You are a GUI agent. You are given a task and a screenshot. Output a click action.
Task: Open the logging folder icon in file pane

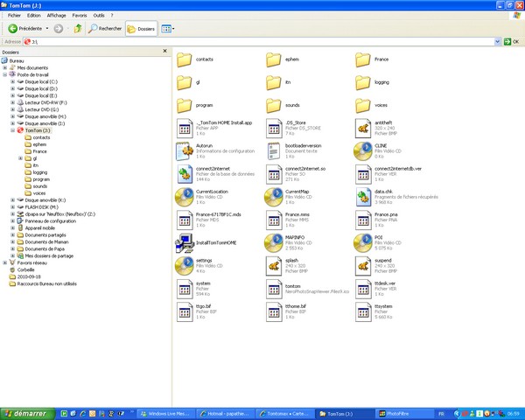(363, 82)
